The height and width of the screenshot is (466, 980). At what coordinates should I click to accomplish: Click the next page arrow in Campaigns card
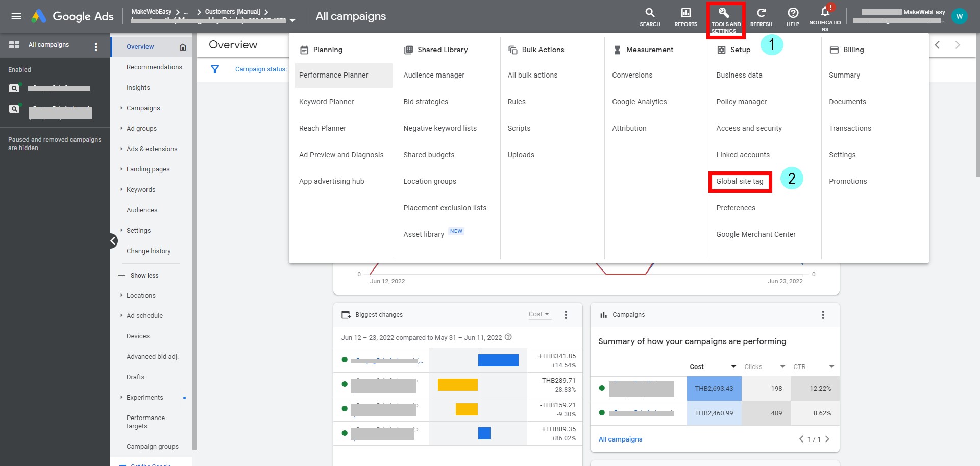coord(827,439)
